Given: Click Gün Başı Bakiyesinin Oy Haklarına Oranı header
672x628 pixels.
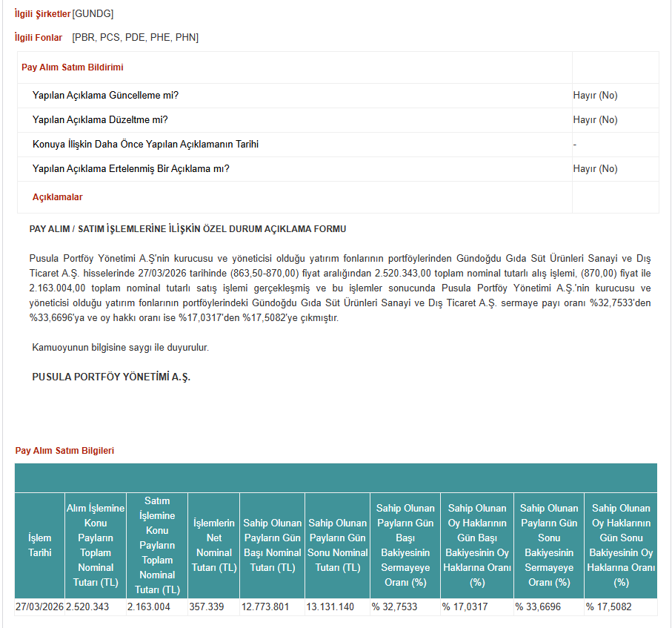Looking at the screenshot, I should [477, 545].
